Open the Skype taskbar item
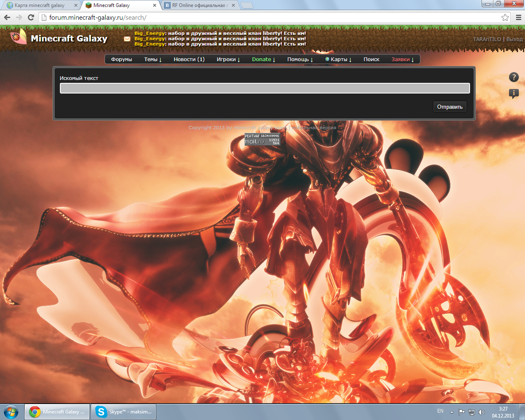The image size is (525, 420). click(x=124, y=412)
